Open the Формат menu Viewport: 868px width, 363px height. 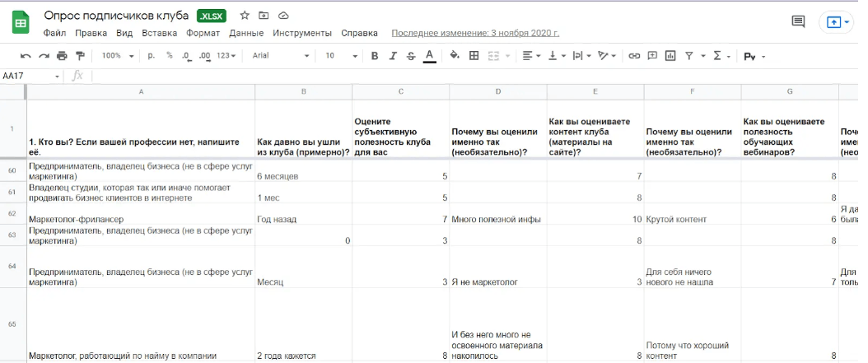click(x=203, y=33)
